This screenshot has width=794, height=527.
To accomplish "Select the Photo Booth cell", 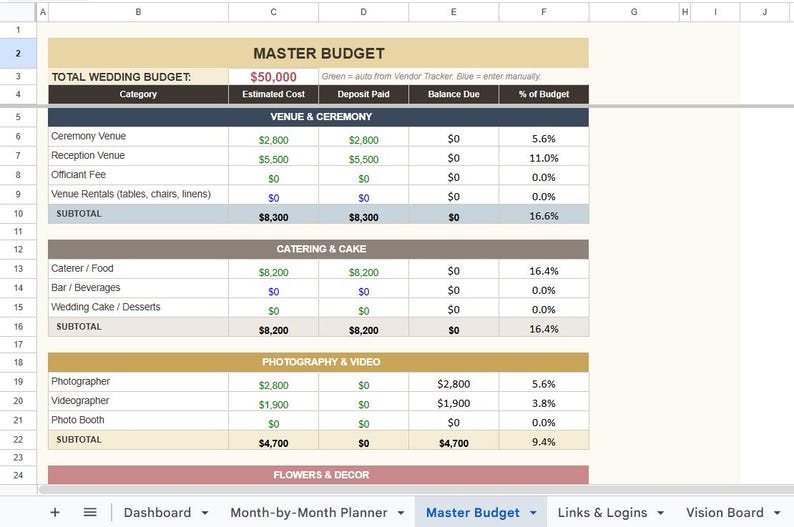I will coord(138,420).
